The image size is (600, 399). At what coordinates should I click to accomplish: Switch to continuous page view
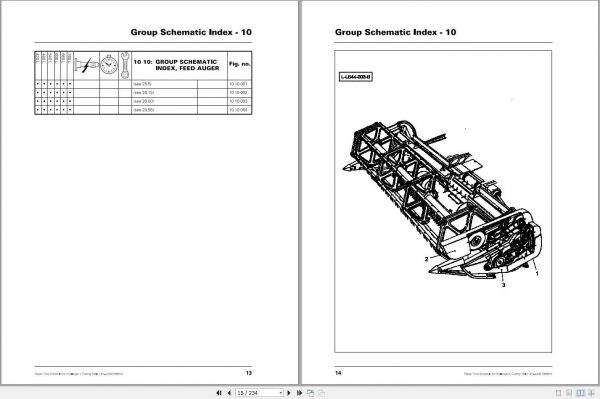tap(569, 393)
